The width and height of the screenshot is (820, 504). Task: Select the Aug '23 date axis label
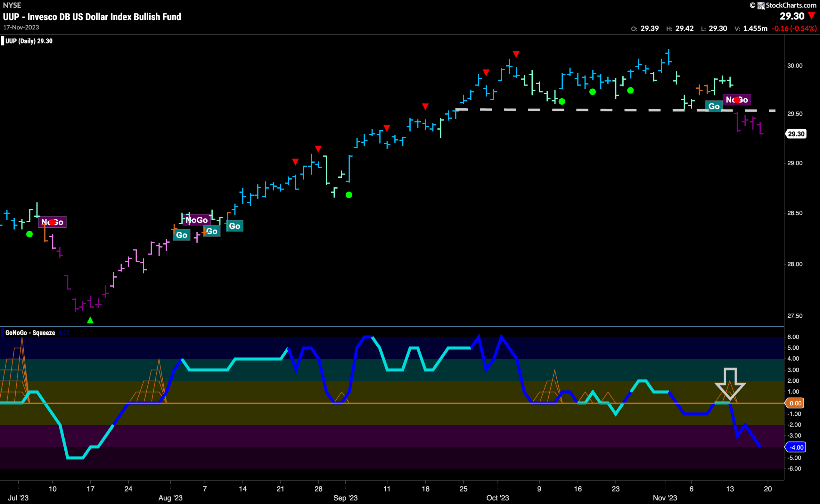(x=170, y=498)
